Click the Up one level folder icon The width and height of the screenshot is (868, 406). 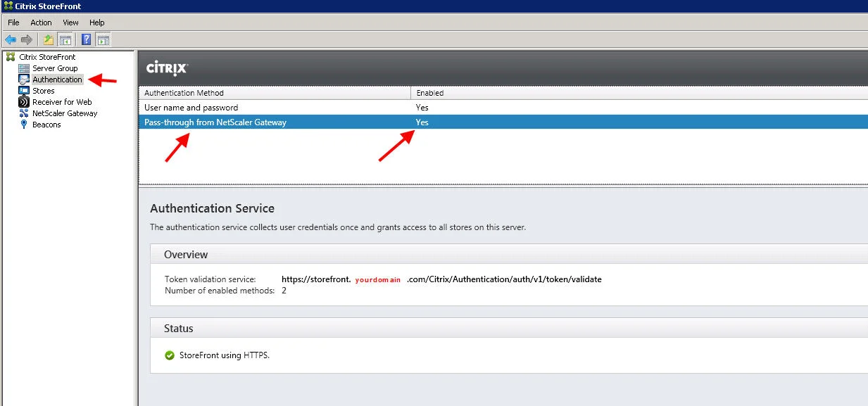coord(48,39)
